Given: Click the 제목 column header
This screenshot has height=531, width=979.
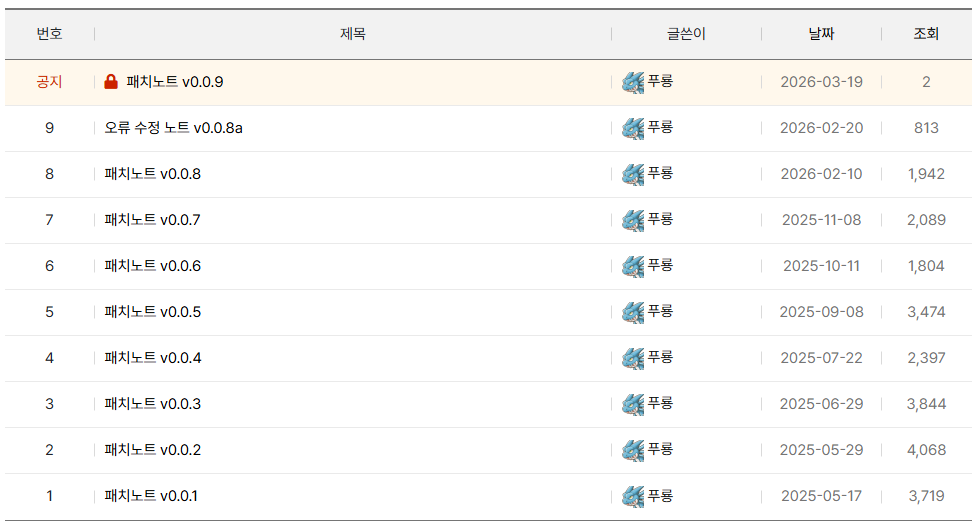Looking at the screenshot, I should pos(352,34).
